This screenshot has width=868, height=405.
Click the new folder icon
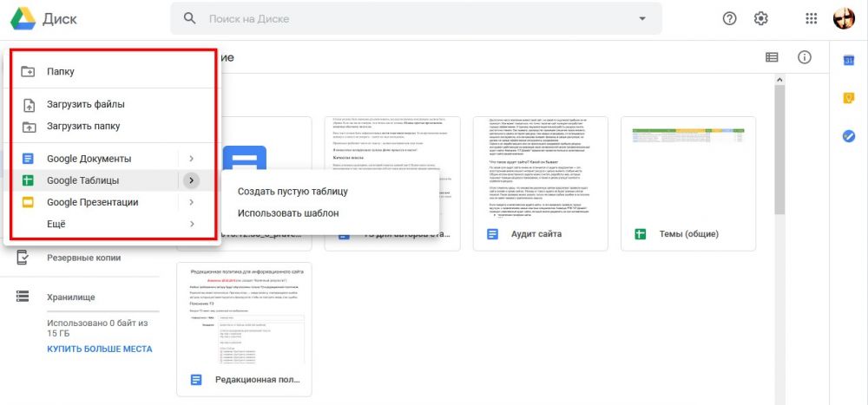(28, 71)
